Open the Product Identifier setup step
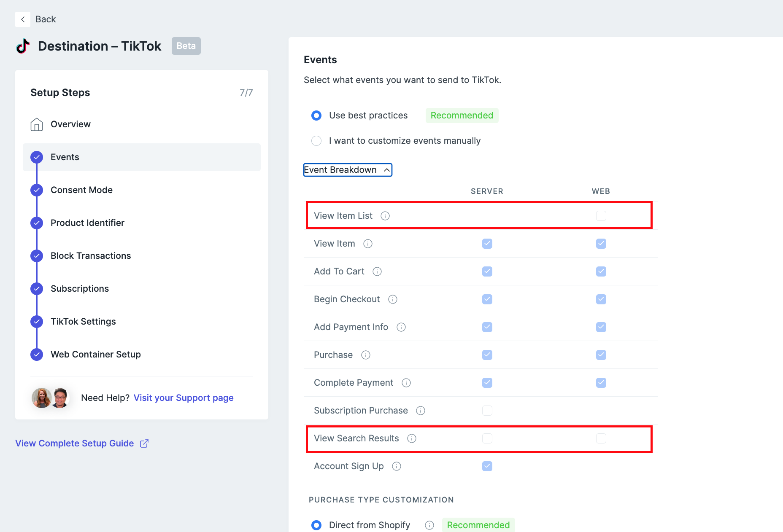The image size is (783, 532). tap(142, 223)
